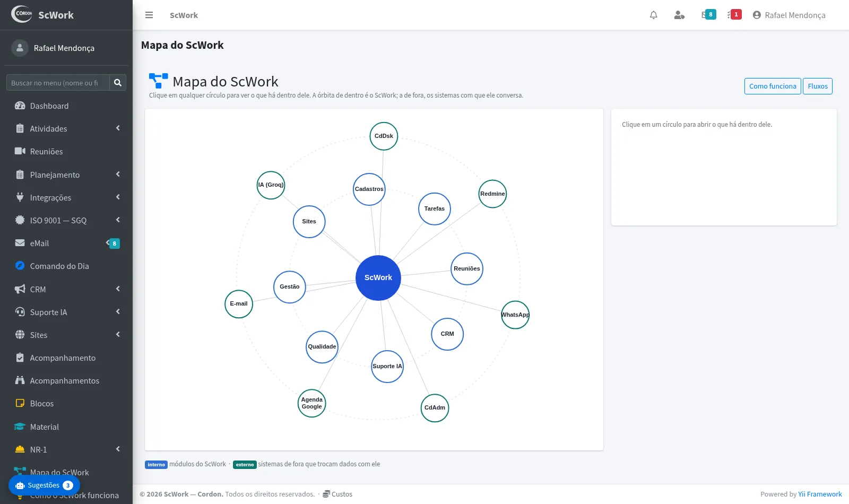Select the CdDsk circle at top
Screen dimensions: 849x504
(x=384, y=136)
